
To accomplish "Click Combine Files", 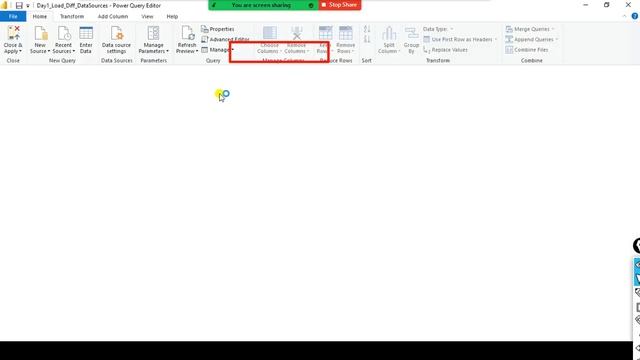I will click(527, 50).
